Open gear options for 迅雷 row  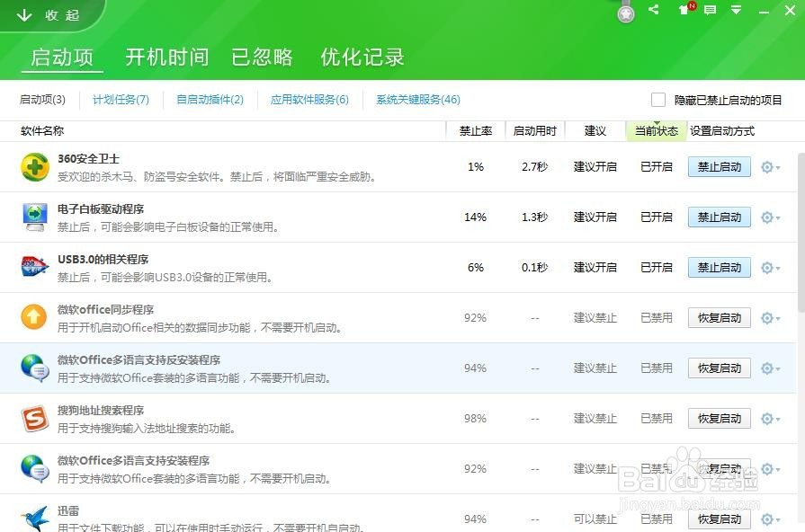770,519
